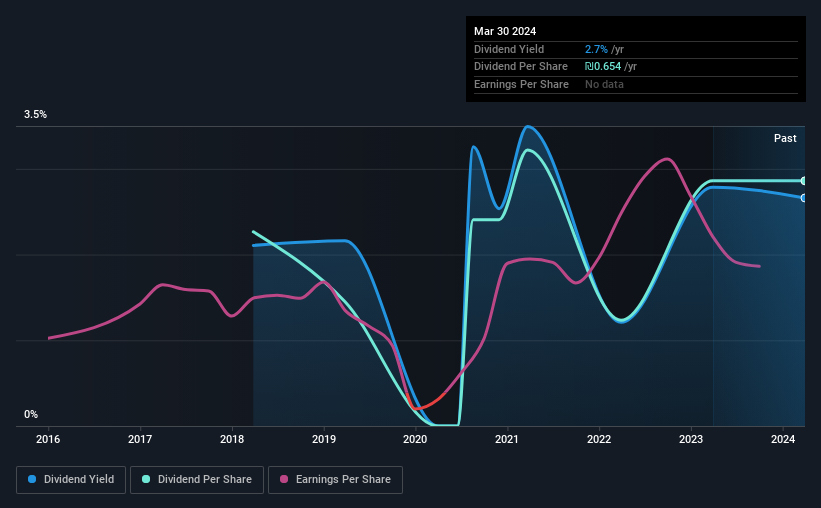This screenshot has width=821, height=508.
Task: Click the 2016 label on the x-axis
Action: (48, 439)
